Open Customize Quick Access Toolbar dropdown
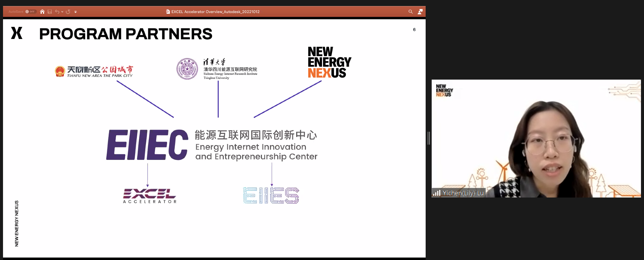Screen dimensions: 644x260 pos(75,12)
